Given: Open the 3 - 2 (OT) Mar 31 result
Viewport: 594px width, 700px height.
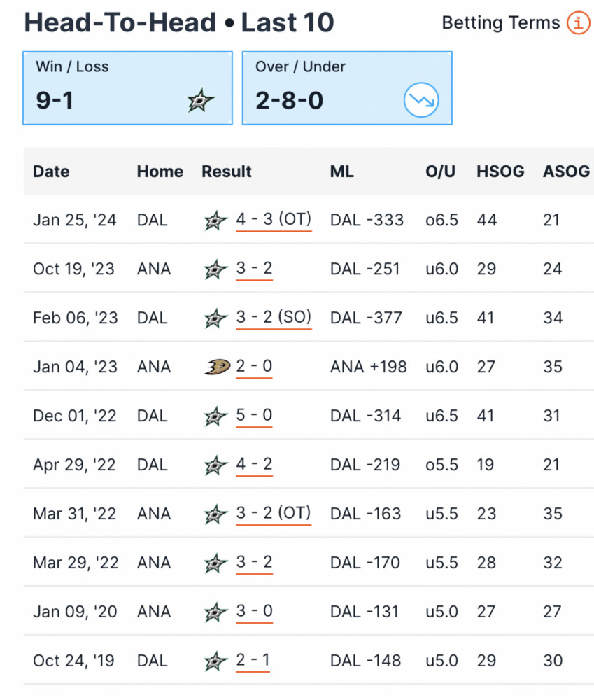Looking at the screenshot, I should coord(274,514).
